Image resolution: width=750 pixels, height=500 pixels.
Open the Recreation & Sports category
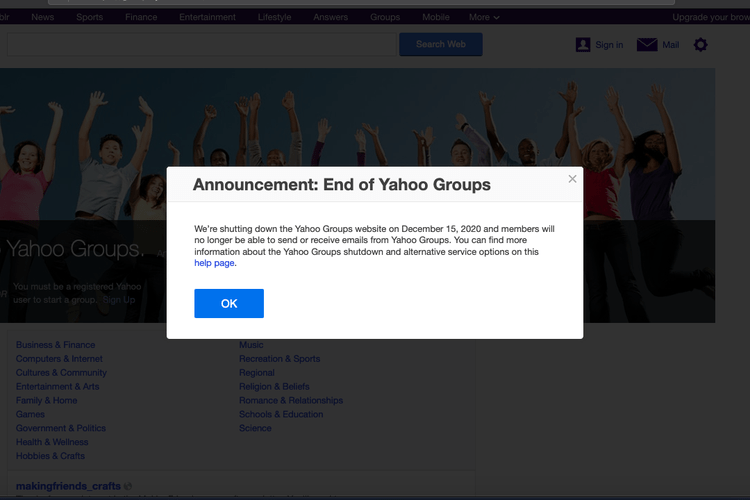coord(279,359)
